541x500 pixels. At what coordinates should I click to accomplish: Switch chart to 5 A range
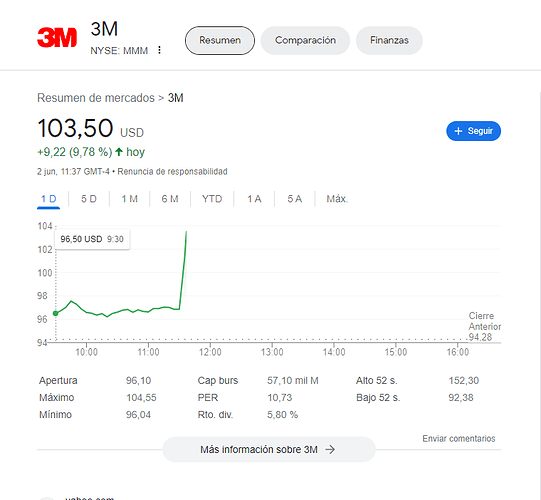pos(295,199)
